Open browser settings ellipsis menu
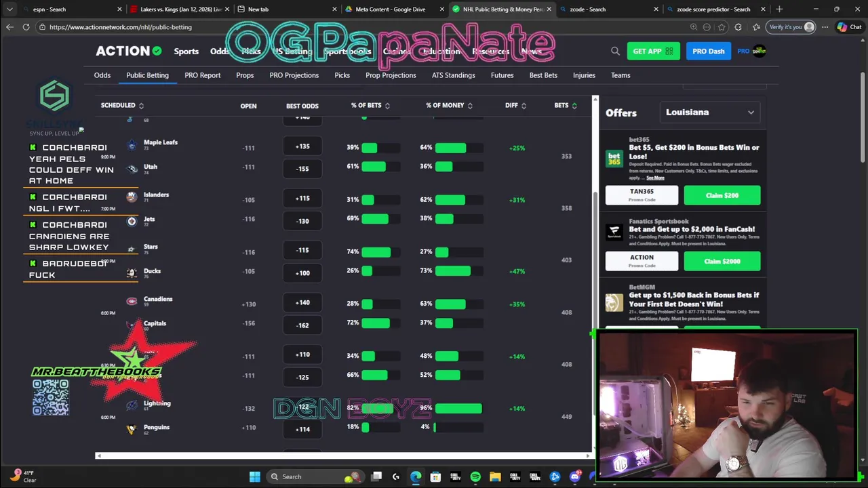 pyautogui.click(x=825, y=27)
